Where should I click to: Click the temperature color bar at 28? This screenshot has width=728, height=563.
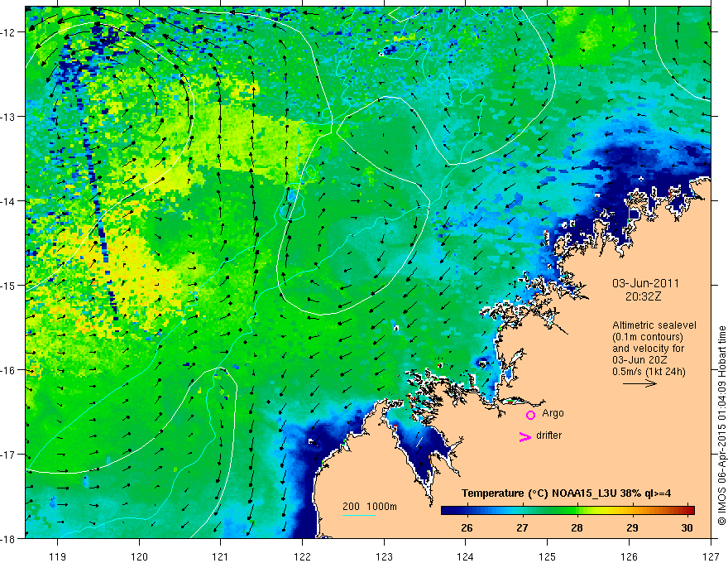pyautogui.click(x=577, y=511)
